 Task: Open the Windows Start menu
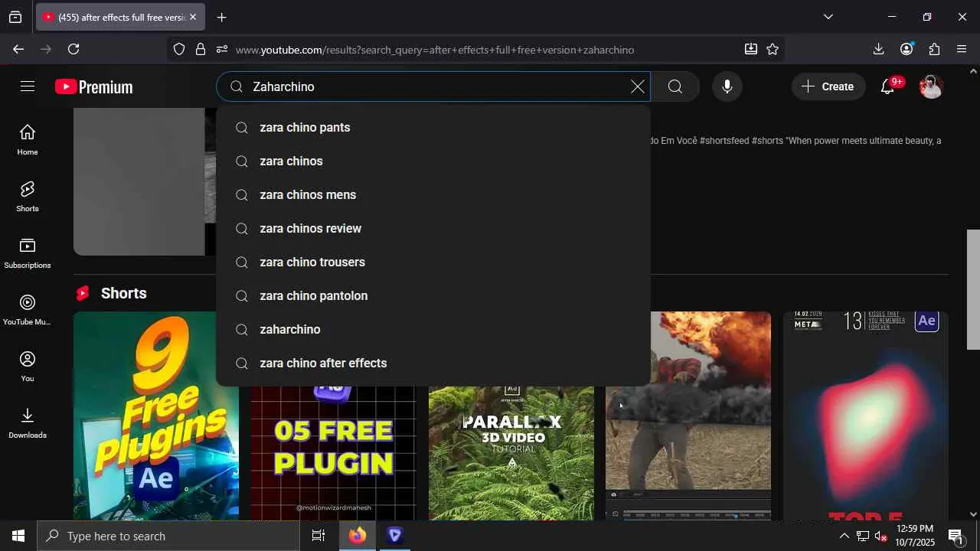coord(18,536)
